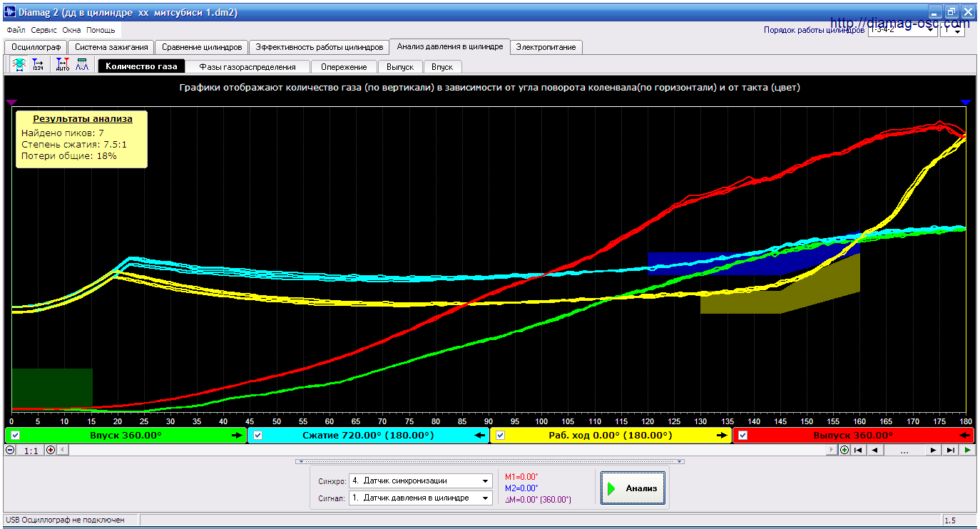Toggle the Раб. ход 0.00° checkbox

point(501,435)
